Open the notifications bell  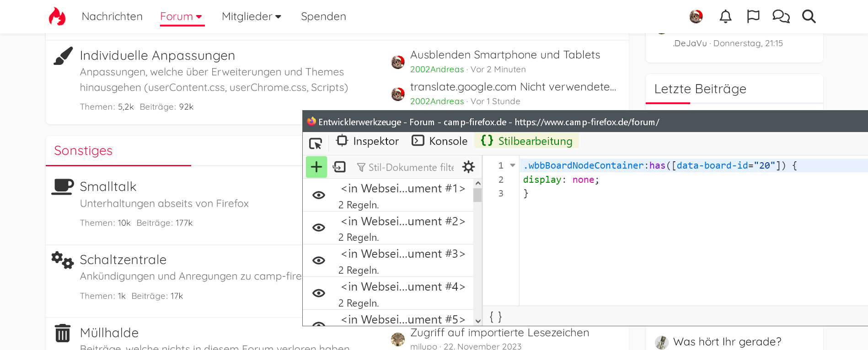click(x=725, y=16)
